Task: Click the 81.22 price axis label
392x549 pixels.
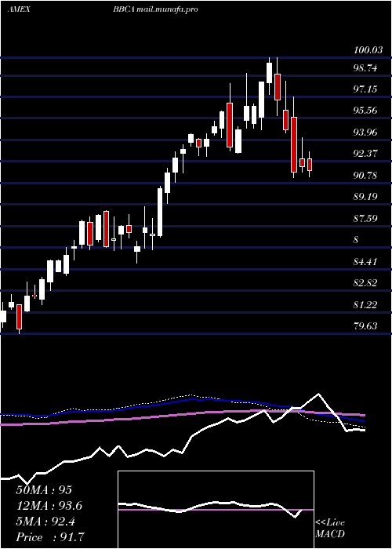Action: pos(365,305)
